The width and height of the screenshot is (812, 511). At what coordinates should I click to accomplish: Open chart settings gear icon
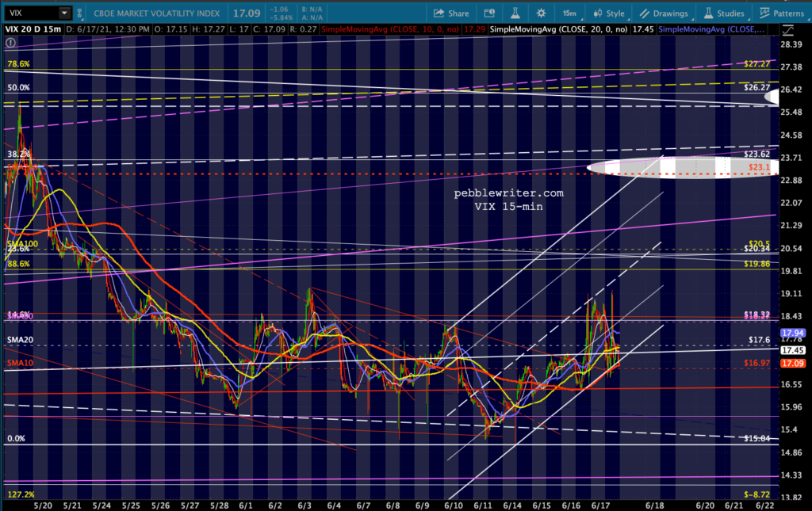click(x=542, y=13)
